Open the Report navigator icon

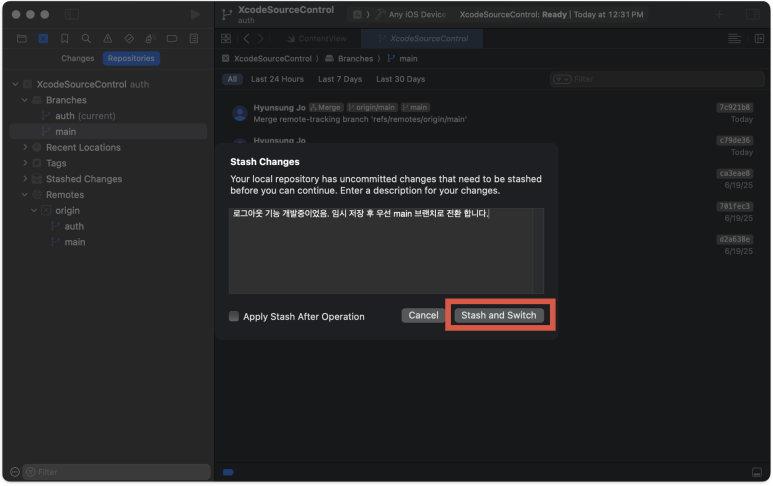[x=194, y=38]
